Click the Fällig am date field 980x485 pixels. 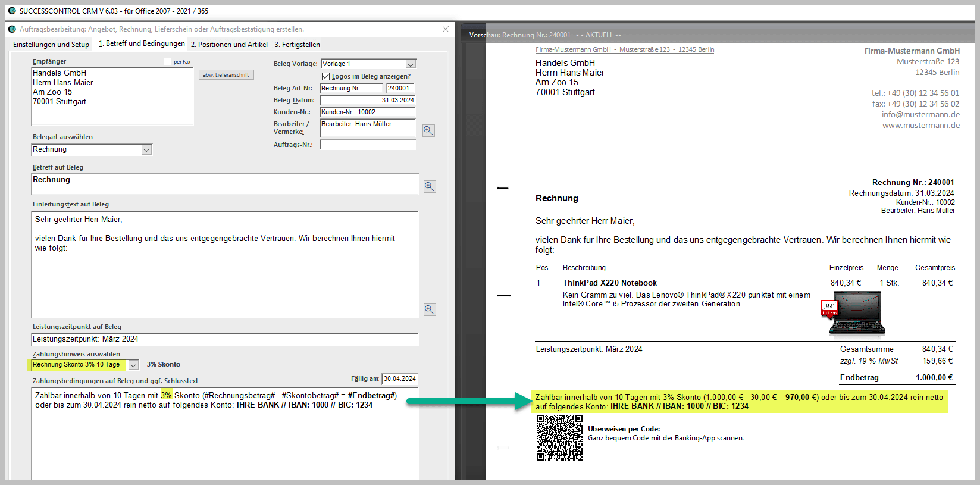pyautogui.click(x=399, y=378)
